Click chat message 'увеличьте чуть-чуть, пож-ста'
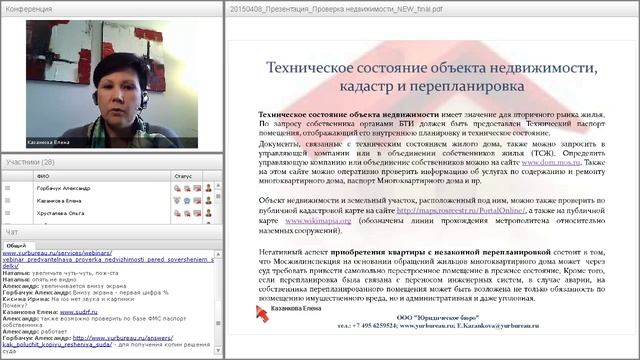 (75, 273)
